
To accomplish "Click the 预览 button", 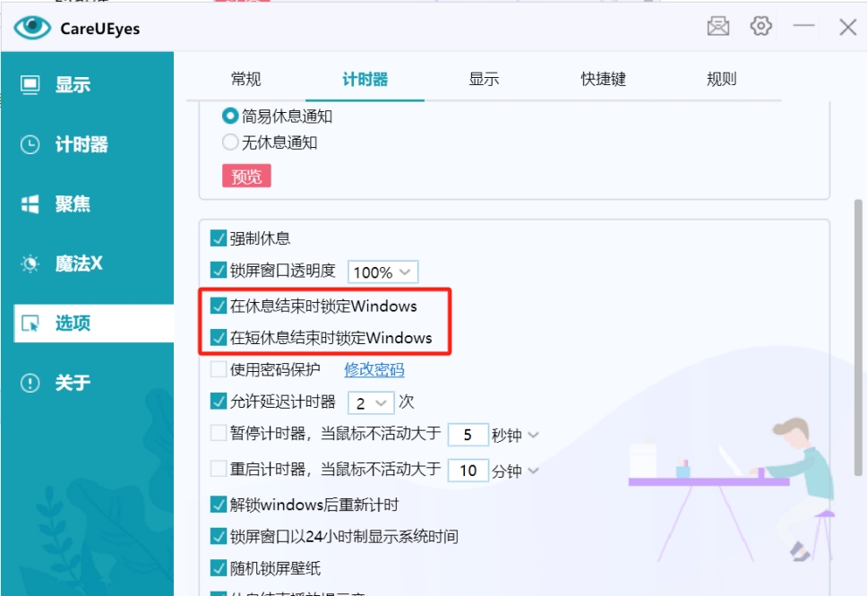I will [x=246, y=176].
